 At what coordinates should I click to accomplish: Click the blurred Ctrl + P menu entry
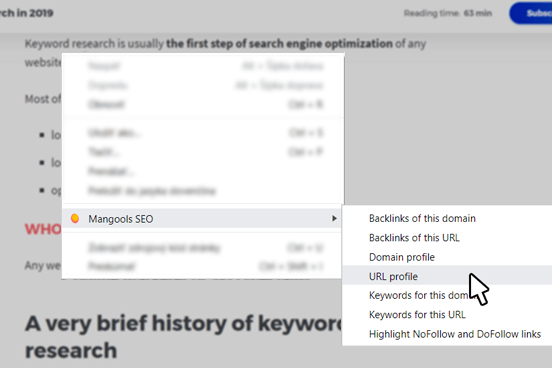tap(203, 152)
